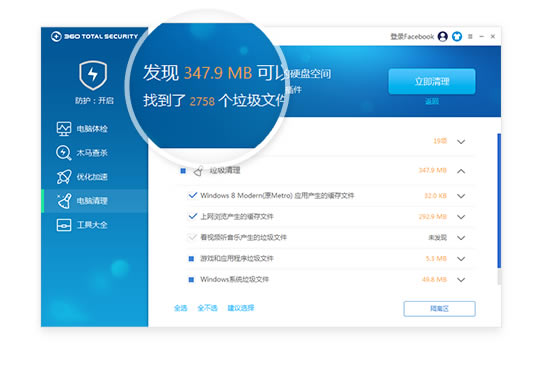Open the 木马查杀 virus scan icon
This screenshot has width=540, height=365.
coord(64,153)
